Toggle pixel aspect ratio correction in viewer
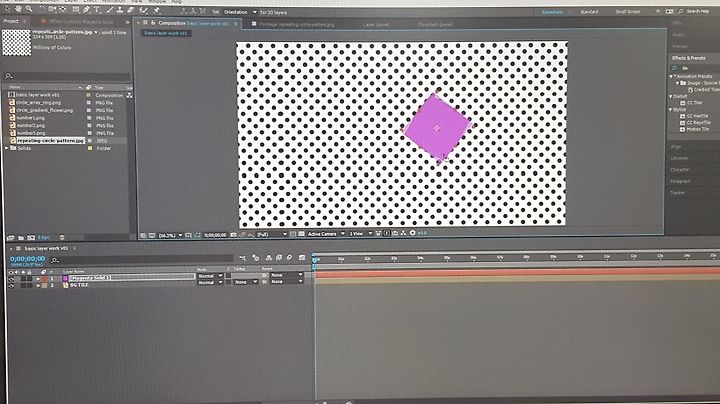The image size is (720, 404). click(378, 233)
